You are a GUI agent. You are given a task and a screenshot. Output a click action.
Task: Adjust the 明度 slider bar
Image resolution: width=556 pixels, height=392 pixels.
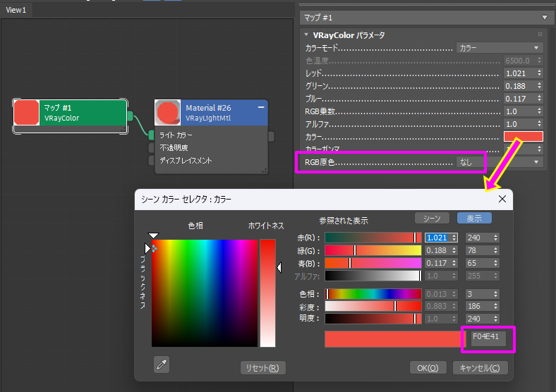373,319
